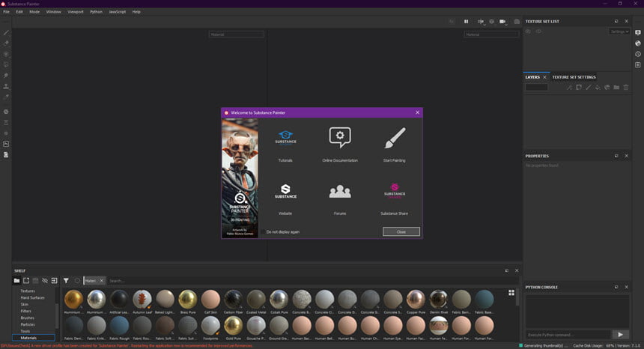Image resolution: width=644 pixels, height=349 pixels.
Task: Select the Hard Surfaces category in Shelf
Action: point(33,297)
